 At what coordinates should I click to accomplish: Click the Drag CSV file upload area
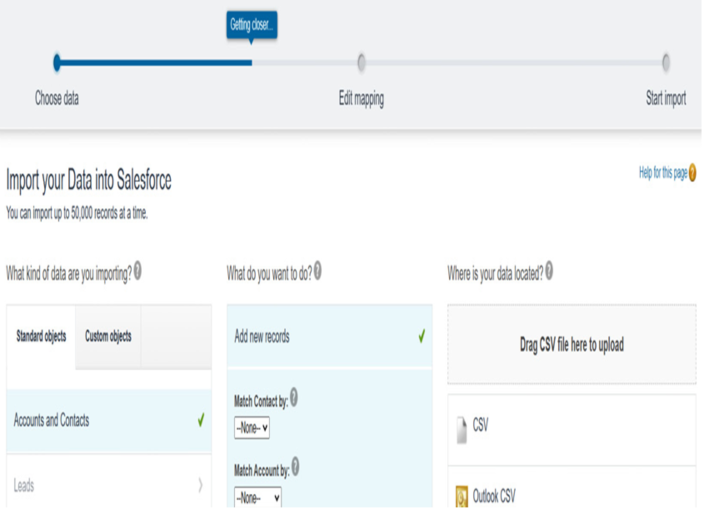click(x=572, y=344)
